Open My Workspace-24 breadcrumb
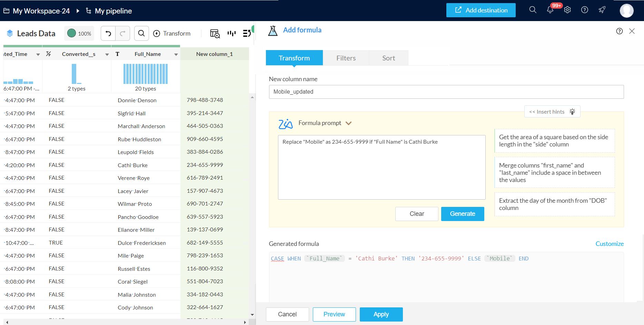 click(41, 11)
